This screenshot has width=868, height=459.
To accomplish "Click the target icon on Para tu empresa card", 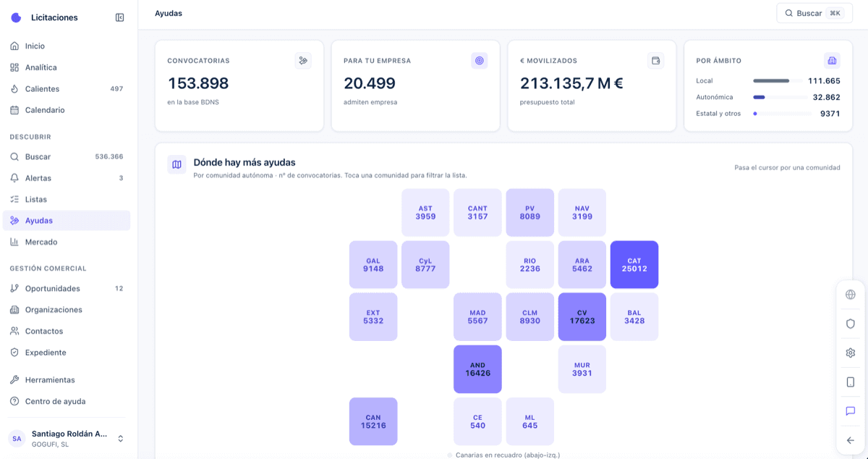I will pyautogui.click(x=480, y=61).
